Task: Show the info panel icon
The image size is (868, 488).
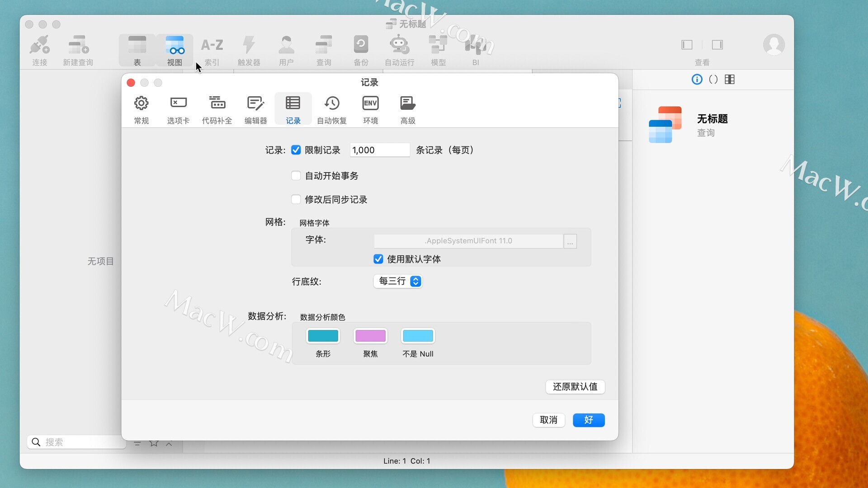Action: 697,80
